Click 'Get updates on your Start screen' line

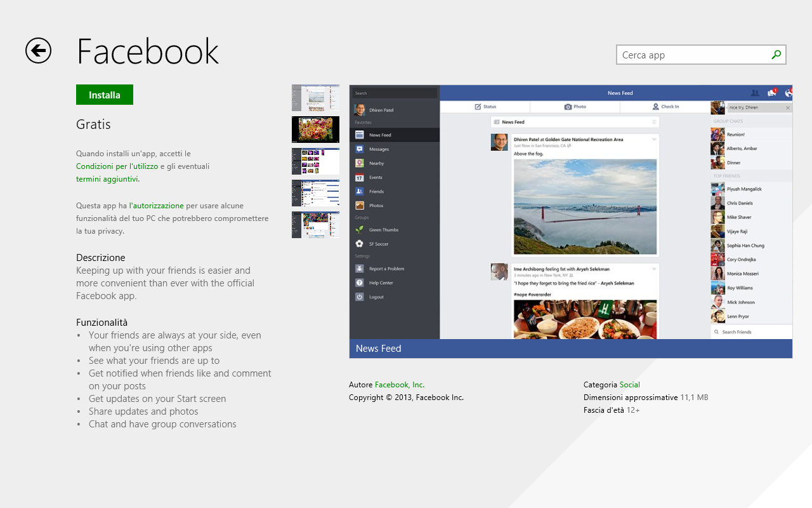(x=157, y=398)
